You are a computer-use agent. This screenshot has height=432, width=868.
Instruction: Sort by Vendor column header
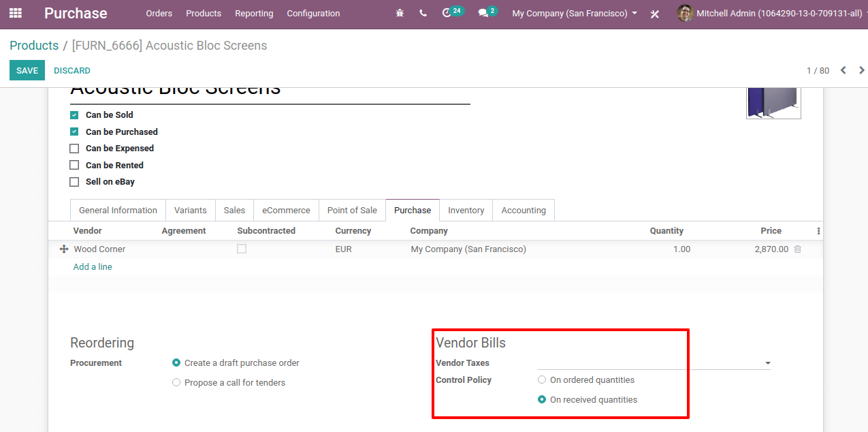pos(88,231)
